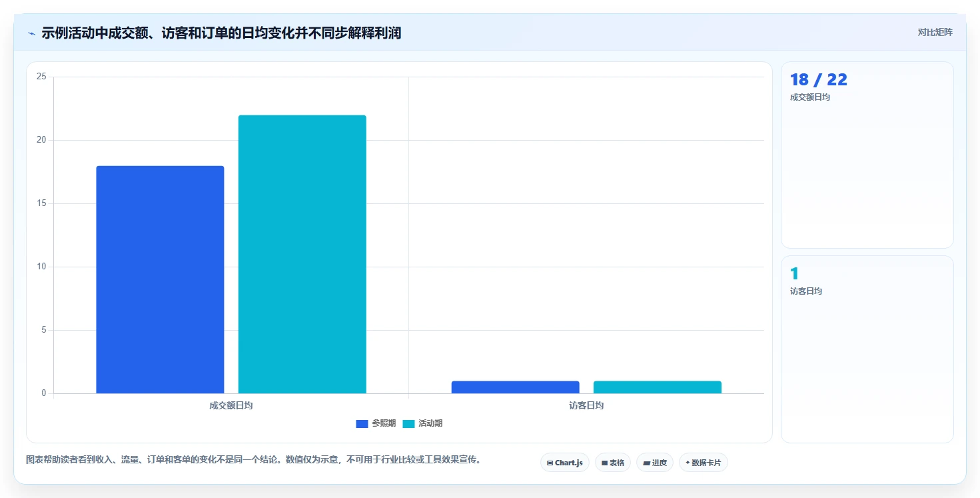Screen dimensions: 980x498
Task: Select the 数据卡片 chip
Action: (704, 463)
